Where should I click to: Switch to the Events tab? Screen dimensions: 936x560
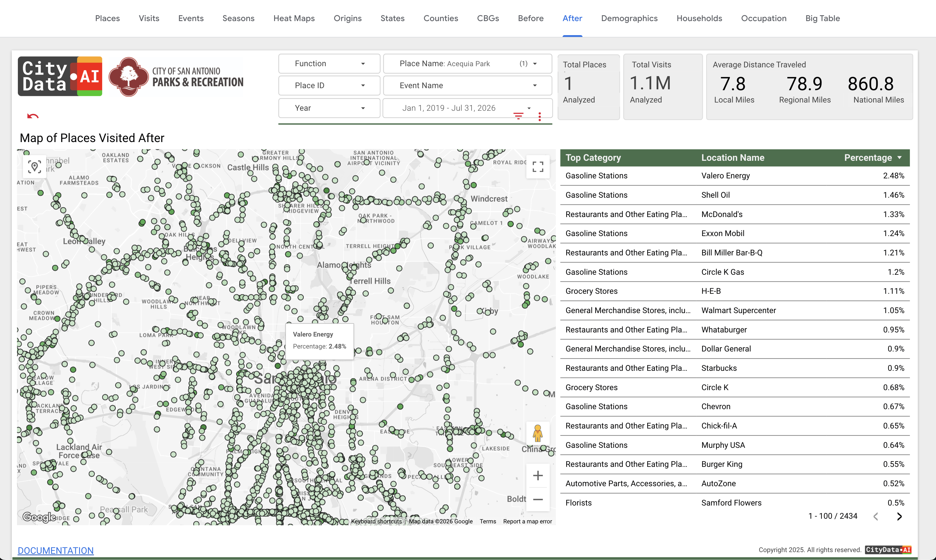191,18
